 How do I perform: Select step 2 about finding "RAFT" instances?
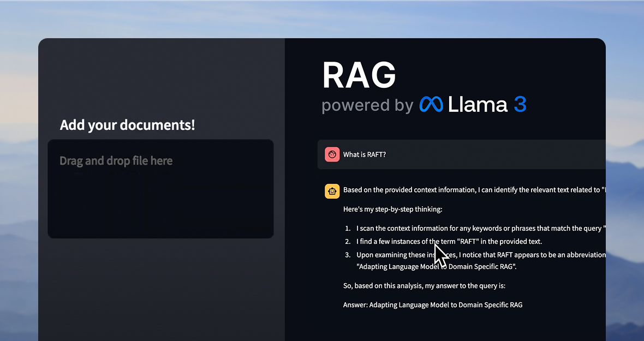coord(449,241)
